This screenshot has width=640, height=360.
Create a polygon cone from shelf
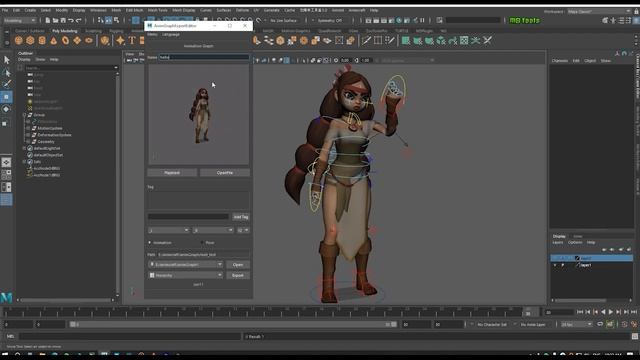point(54,40)
